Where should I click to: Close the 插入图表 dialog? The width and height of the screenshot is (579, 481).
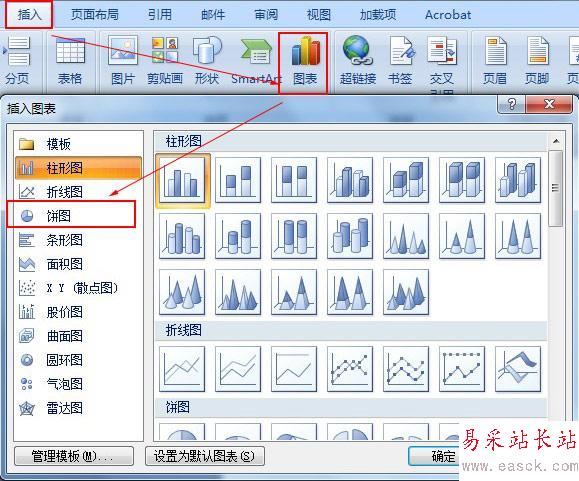click(549, 104)
